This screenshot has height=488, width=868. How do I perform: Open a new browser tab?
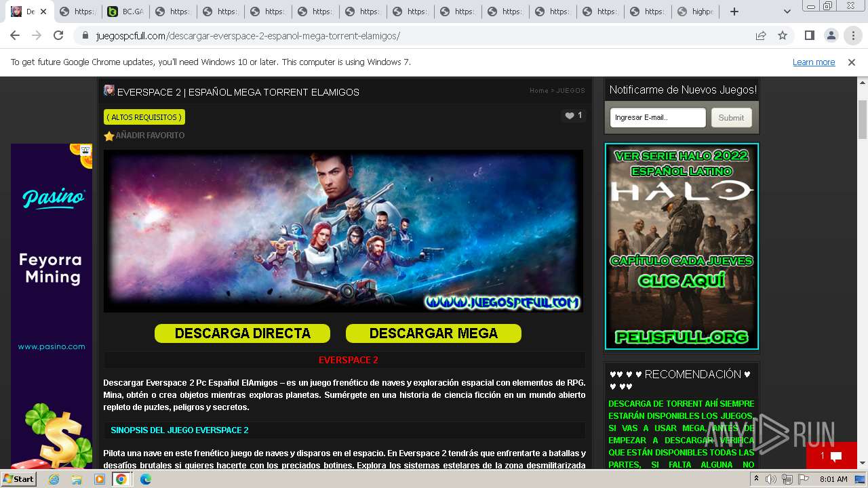tap(734, 12)
